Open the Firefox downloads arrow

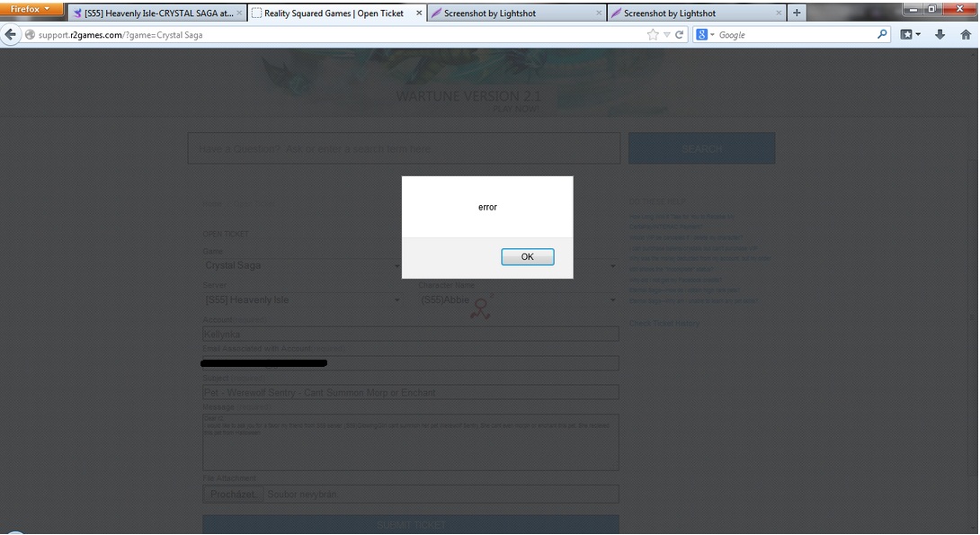tap(940, 35)
